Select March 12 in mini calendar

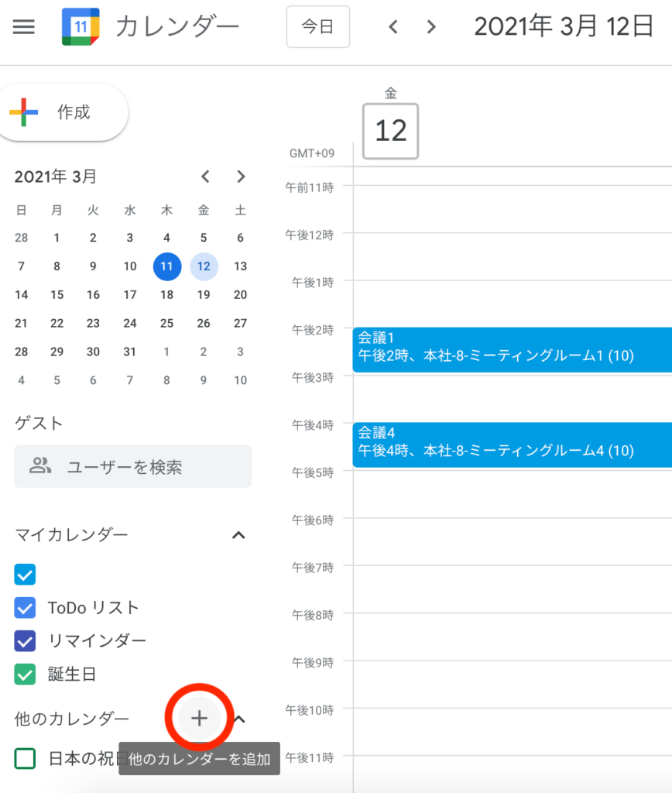[204, 266]
